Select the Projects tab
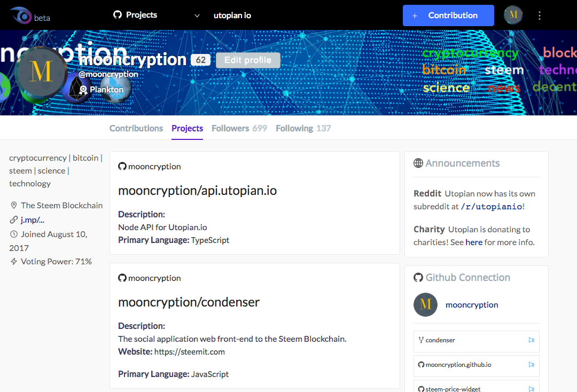The height and width of the screenshot is (392, 577). click(x=188, y=128)
